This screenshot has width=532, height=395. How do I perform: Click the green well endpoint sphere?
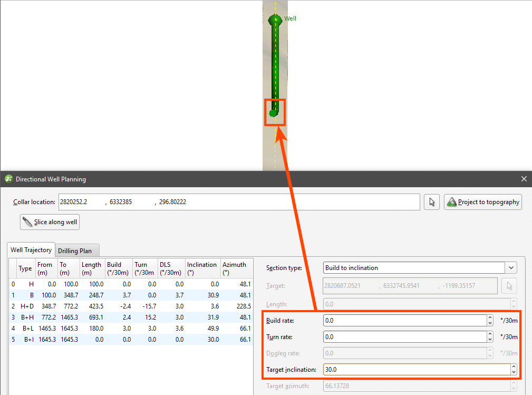coord(273,113)
